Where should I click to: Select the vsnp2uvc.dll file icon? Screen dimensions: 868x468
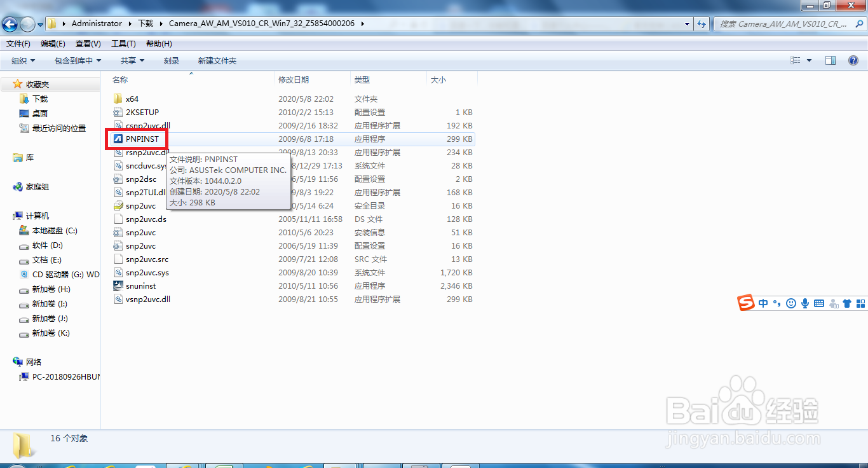click(x=118, y=299)
